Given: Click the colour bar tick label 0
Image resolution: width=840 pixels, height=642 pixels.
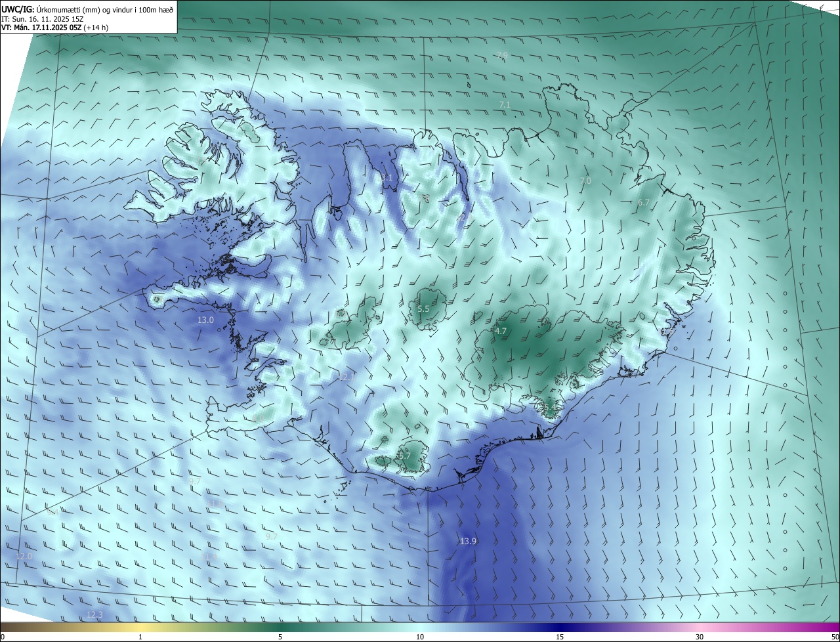Looking at the screenshot, I should pos(3,637).
